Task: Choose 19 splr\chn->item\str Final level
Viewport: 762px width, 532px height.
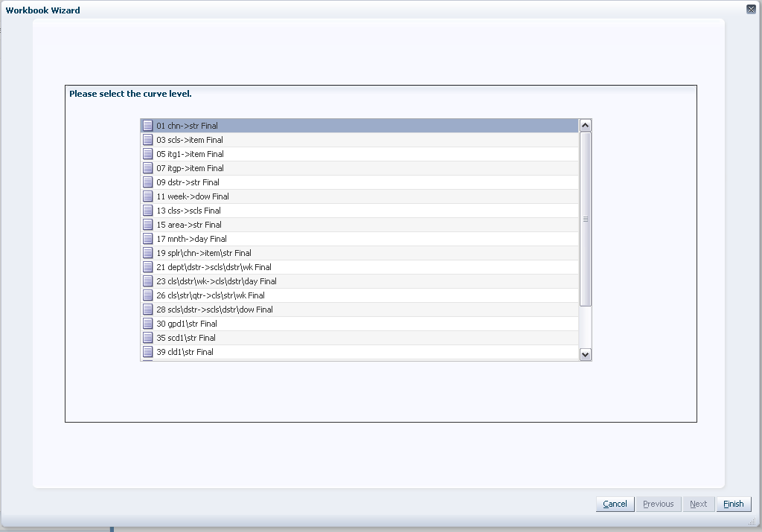Action: pyautogui.click(x=359, y=253)
